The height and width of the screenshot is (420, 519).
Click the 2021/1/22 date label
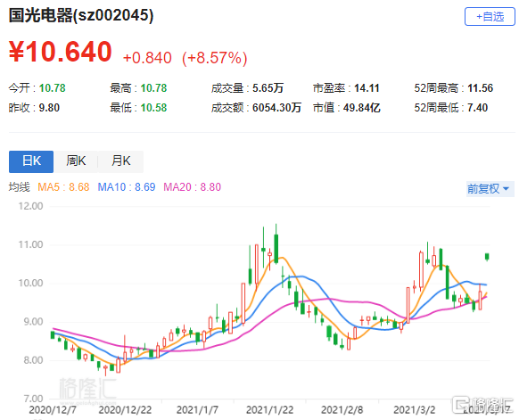click(x=270, y=410)
